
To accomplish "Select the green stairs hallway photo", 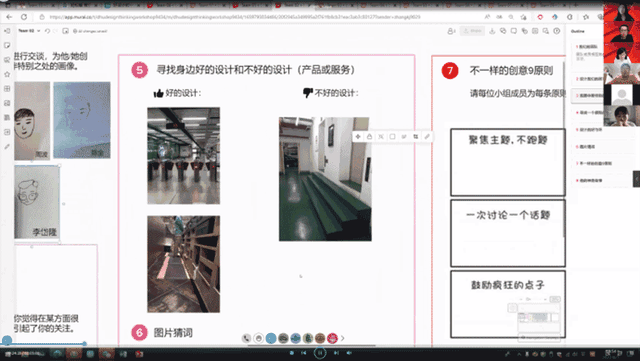I will (x=325, y=179).
